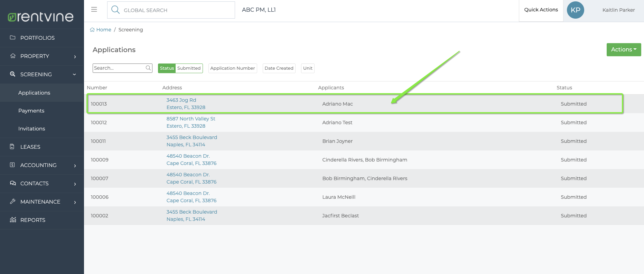This screenshot has height=274, width=644.
Task: Expand the Contacts submenu chevron
Action: pos(75,184)
